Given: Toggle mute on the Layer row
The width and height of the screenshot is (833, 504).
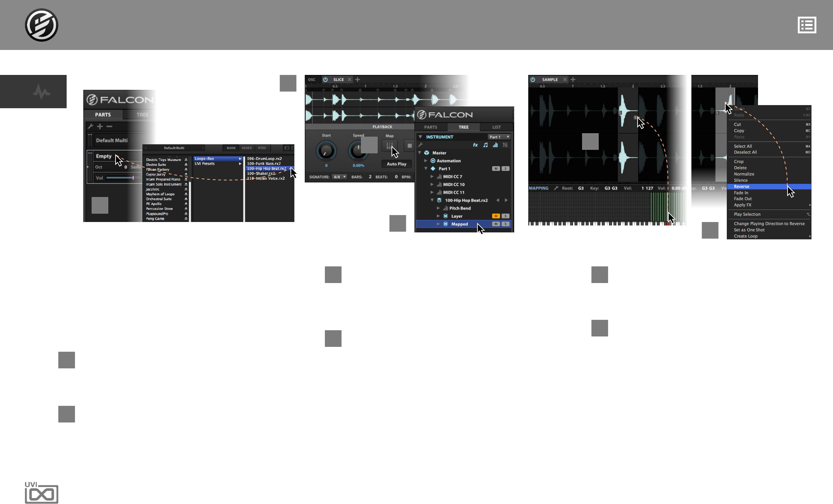Looking at the screenshot, I should click(x=496, y=216).
